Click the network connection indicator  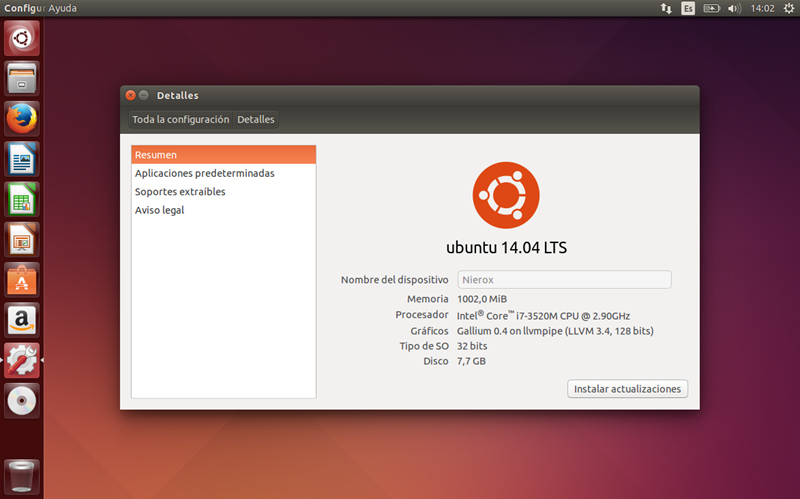click(x=666, y=8)
